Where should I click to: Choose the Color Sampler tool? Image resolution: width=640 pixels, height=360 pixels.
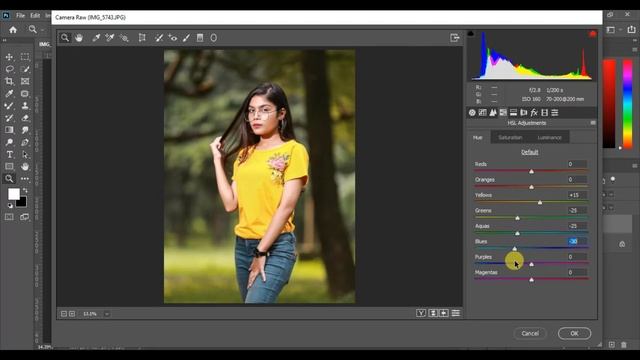(110, 38)
